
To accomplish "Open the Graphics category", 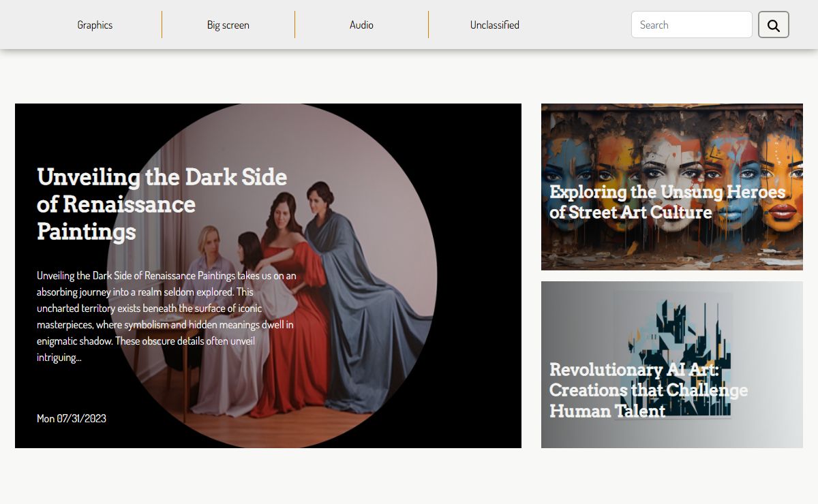I will [95, 25].
